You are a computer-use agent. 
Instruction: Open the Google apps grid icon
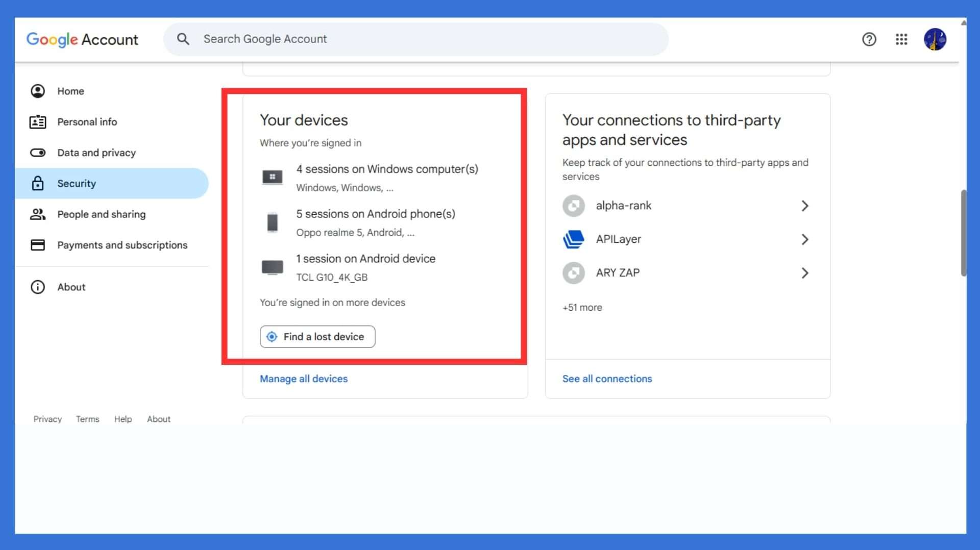(x=901, y=39)
